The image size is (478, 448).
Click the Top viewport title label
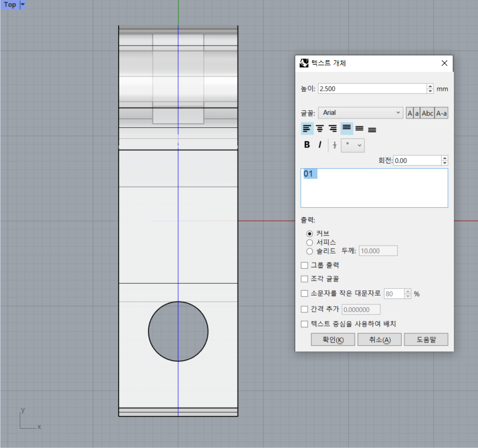9,4
